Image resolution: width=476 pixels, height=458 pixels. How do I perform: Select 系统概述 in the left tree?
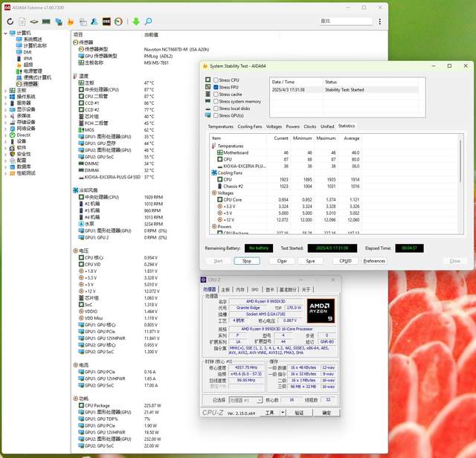point(32,39)
